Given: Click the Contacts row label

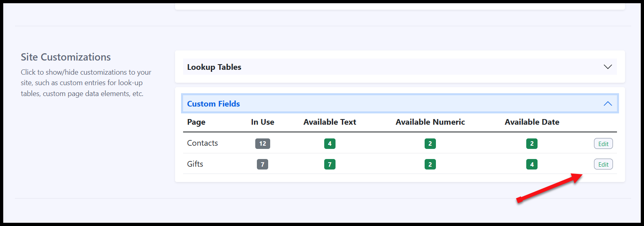Looking at the screenshot, I should click(202, 143).
